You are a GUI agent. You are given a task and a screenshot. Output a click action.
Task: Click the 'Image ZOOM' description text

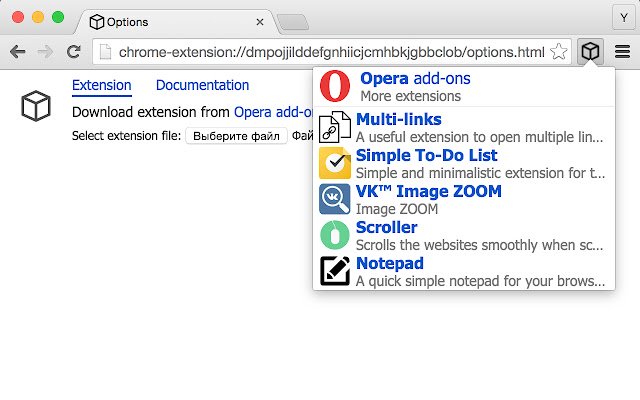[x=397, y=209]
